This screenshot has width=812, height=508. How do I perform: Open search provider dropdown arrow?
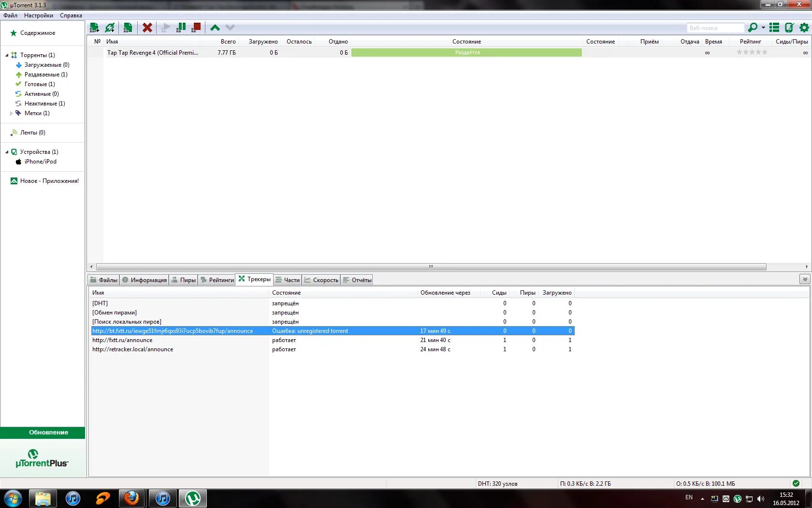click(763, 28)
